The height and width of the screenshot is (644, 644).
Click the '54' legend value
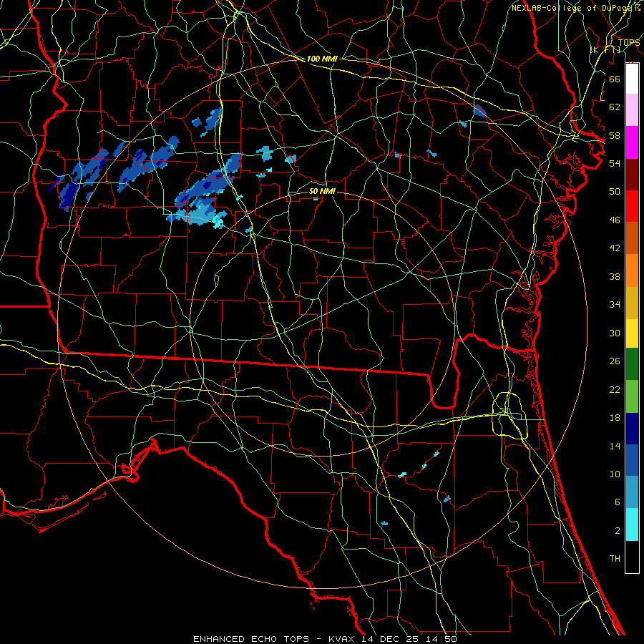click(x=615, y=163)
